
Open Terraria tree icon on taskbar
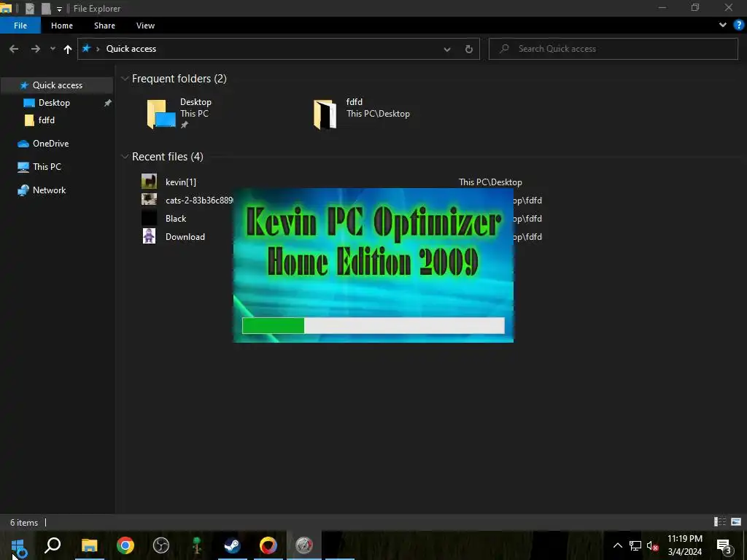(197, 545)
